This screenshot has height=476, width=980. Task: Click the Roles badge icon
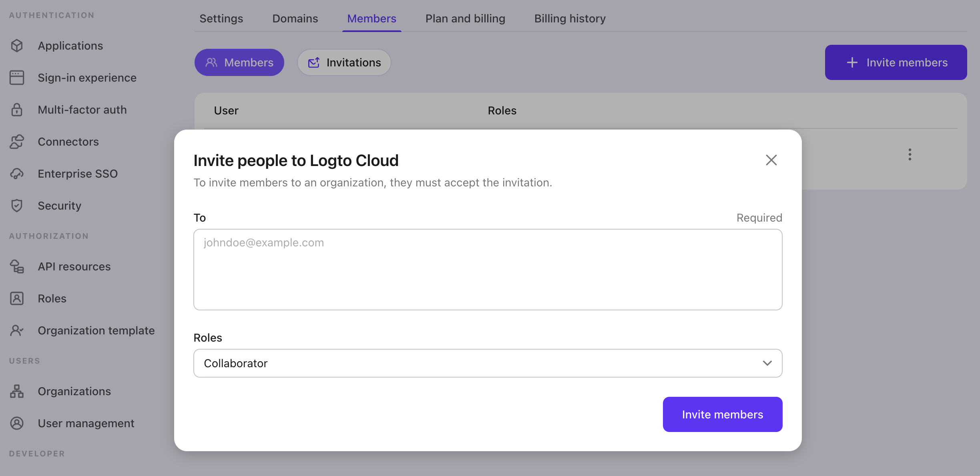tap(17, 298)
